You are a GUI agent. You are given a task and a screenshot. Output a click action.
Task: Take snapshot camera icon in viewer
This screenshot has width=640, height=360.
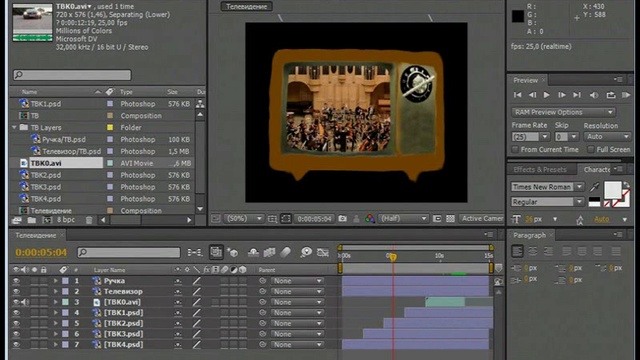[x=342, y=219]
